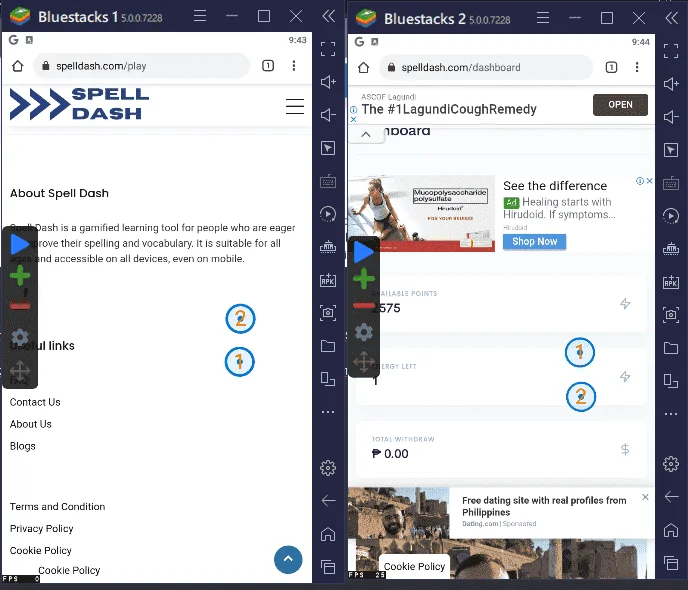Start the blue play macro button in Bluestacks 2
The height and width of the screenshot is (590, 688).
click(363, 252)
